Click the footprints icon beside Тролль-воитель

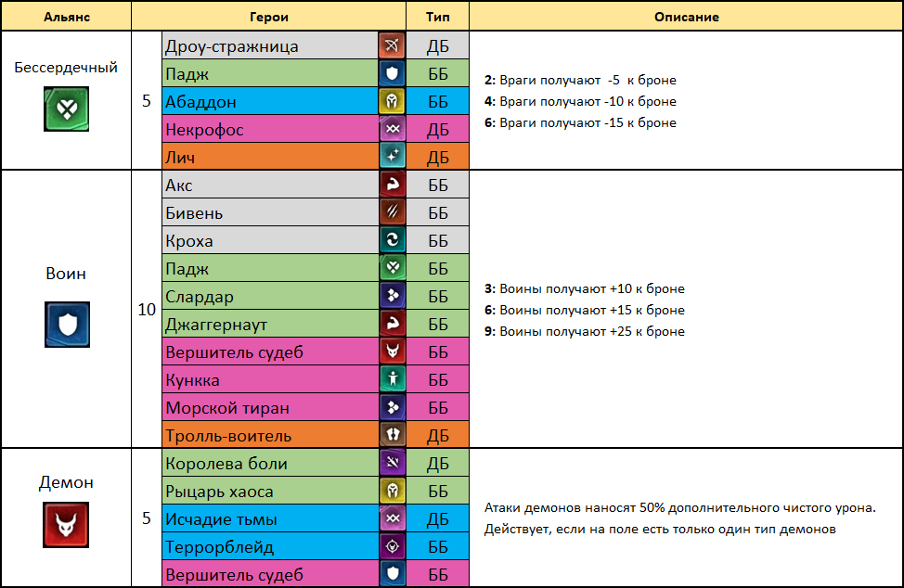click(392, 435)
